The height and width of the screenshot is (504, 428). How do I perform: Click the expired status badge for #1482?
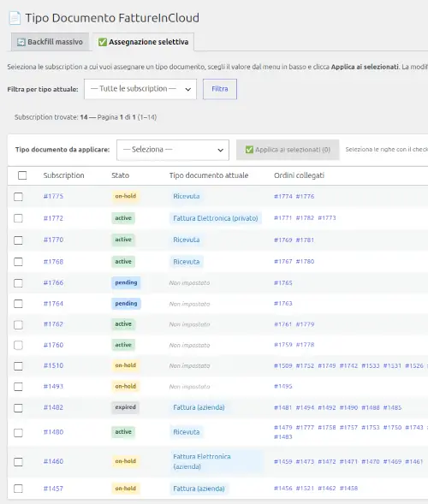coord(126,407)
